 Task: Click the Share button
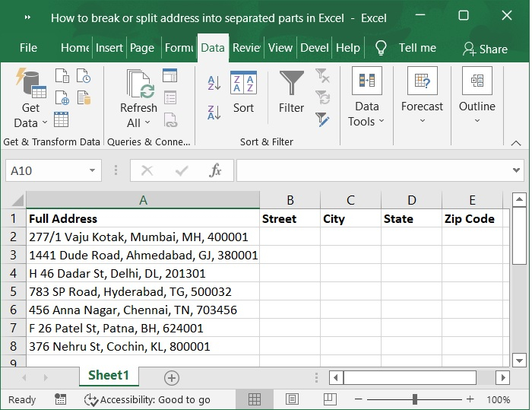485,48
